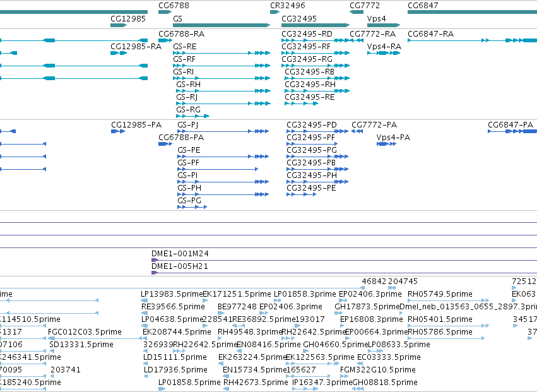Click the GS-PI protein label
Image resolution: width=537 pixels, height=392 pixels.
pyautogui.click(x=187, y=175)
